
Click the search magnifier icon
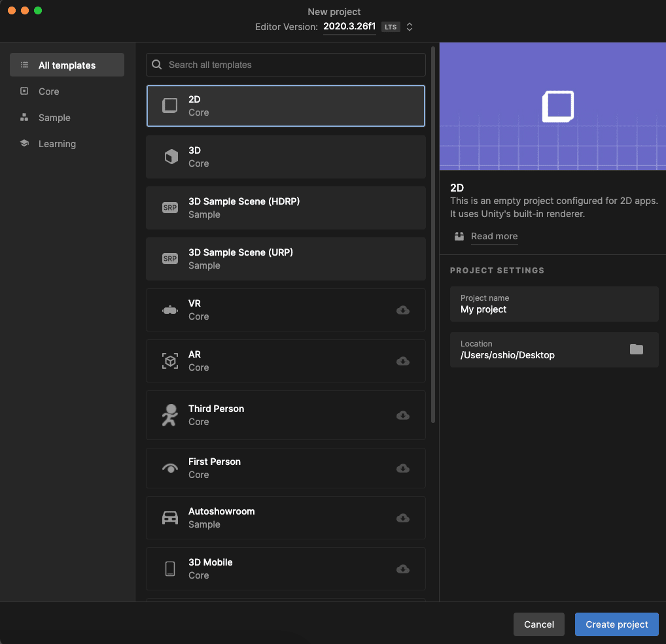click(x=157, y=65)
